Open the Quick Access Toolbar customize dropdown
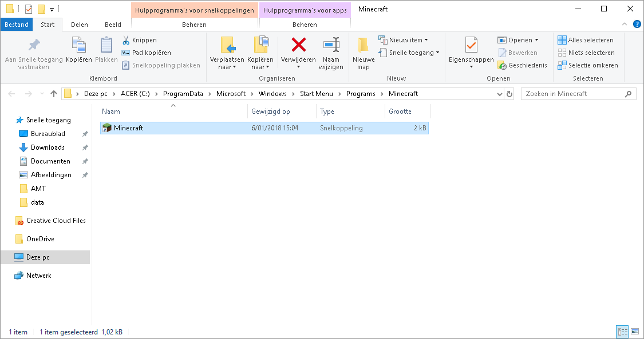The height and width of the screenshot is (339, 644). point(52,9)
